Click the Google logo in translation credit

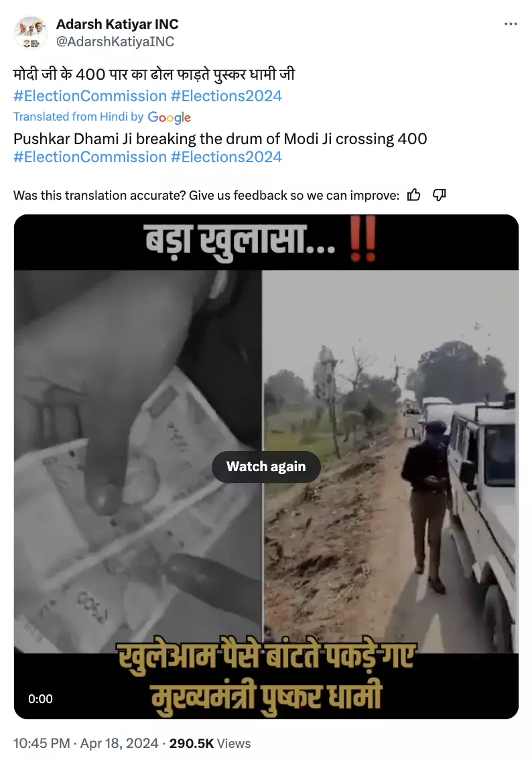click(169, 117)
